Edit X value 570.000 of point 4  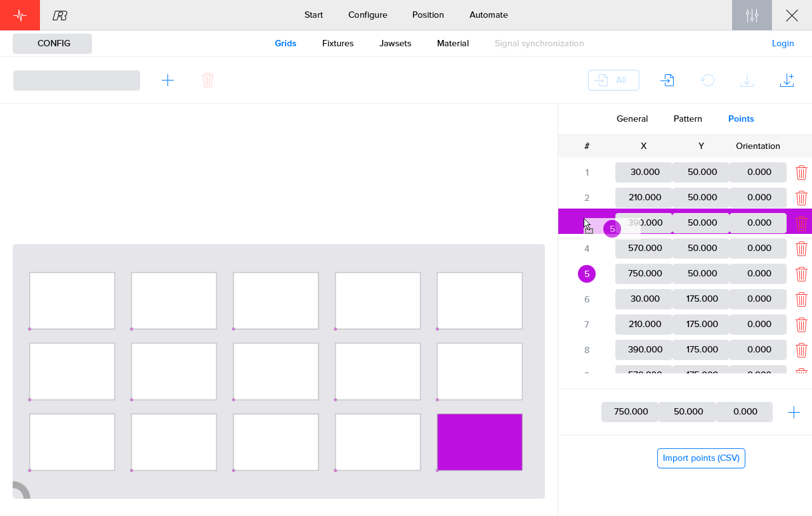click(x=644, y=248)
